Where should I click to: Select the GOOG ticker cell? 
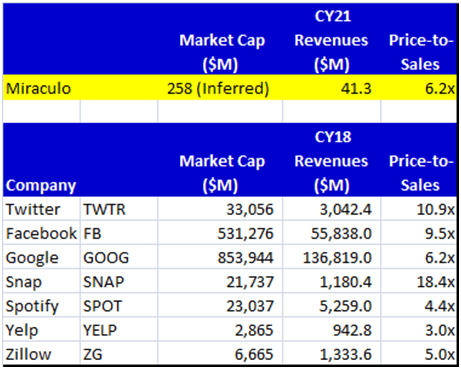119,258
